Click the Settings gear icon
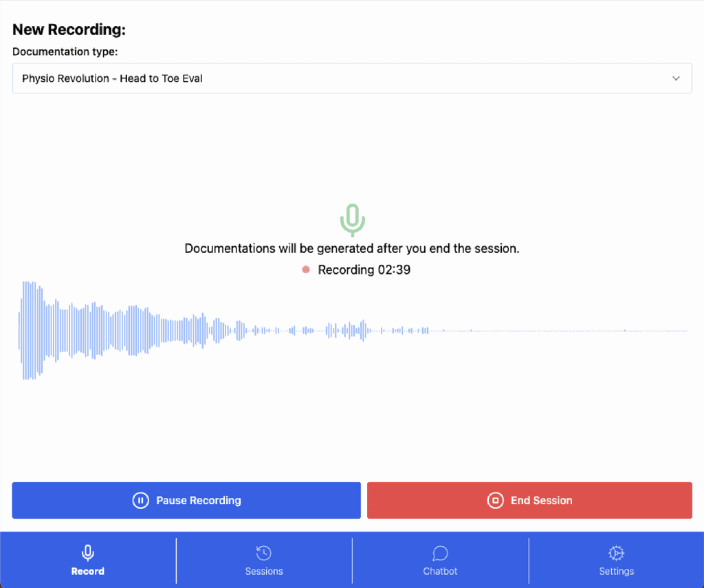 point(615,552)
